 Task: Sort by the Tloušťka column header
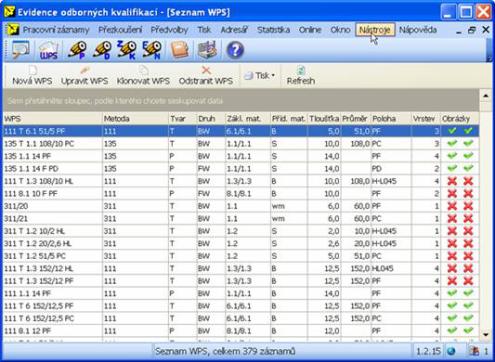click(324, 119)
